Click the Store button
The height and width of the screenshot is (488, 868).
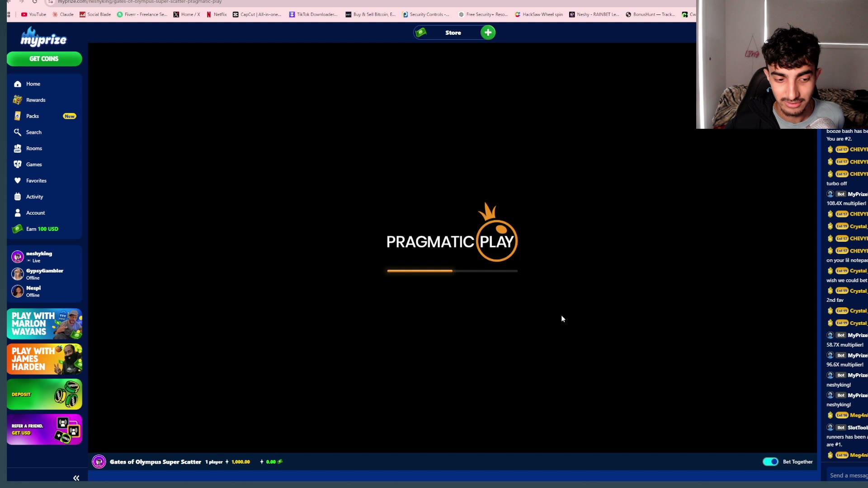(453, 33)
